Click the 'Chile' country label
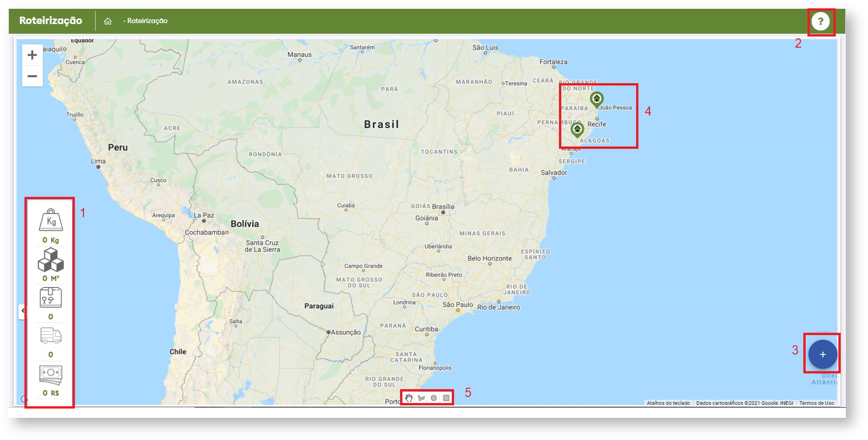The height and width of the screenshot is (440, 868). [178, 352]
